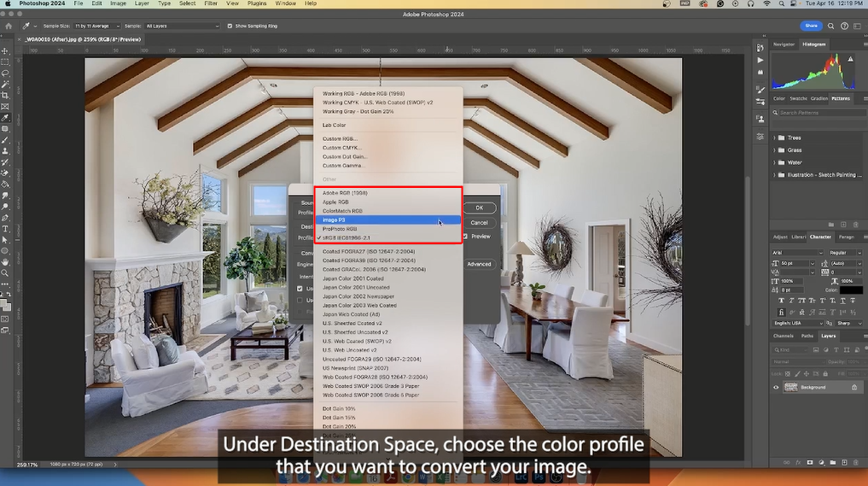Open the Arial font family dropdown
868x486 pixels.
coord(798,253)
